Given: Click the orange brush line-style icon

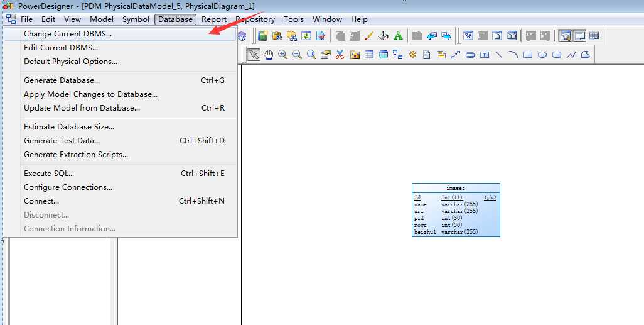Looking at the screenshot, I should (369, 36).
